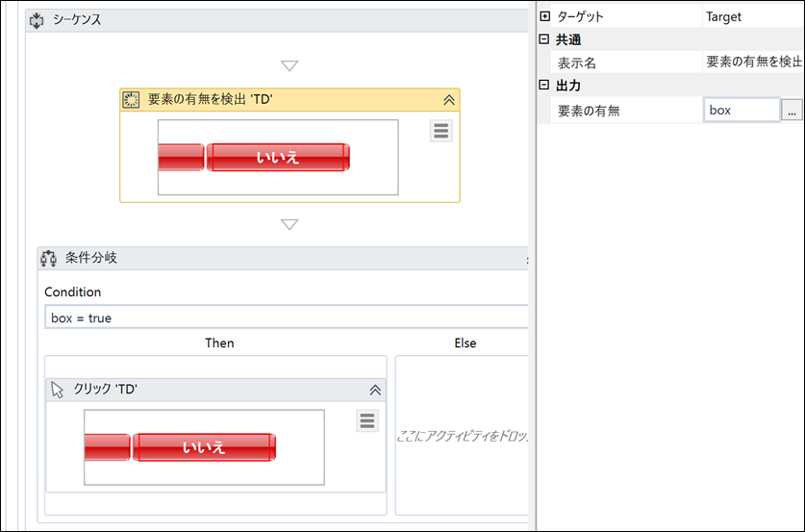Click the Condition label

(x=72, y=292)
